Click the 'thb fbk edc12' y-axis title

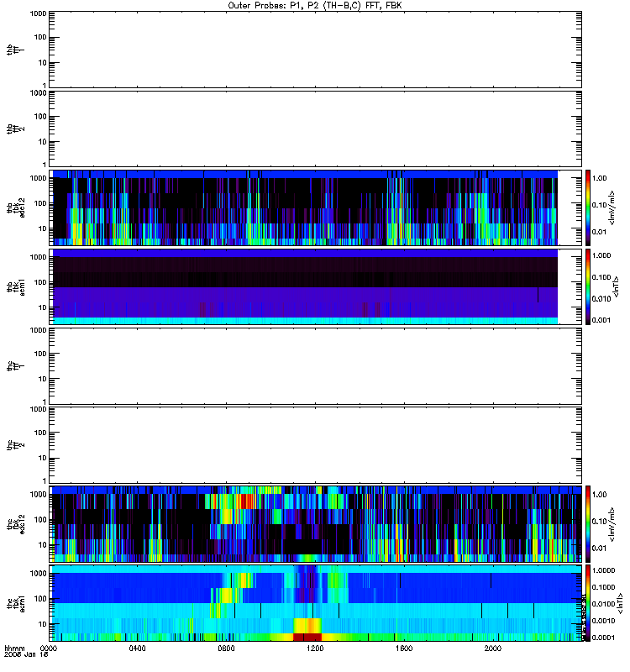point(16,207)
